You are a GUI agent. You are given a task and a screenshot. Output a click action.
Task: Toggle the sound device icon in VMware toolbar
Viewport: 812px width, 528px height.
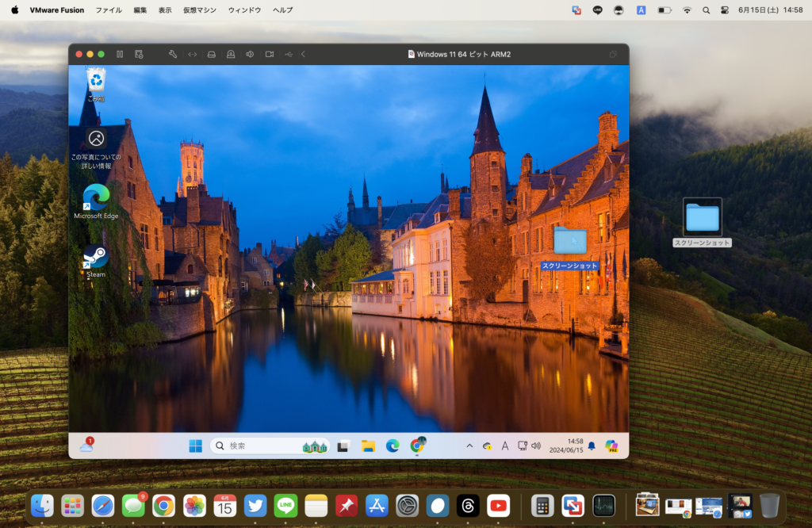click(250, 54)
